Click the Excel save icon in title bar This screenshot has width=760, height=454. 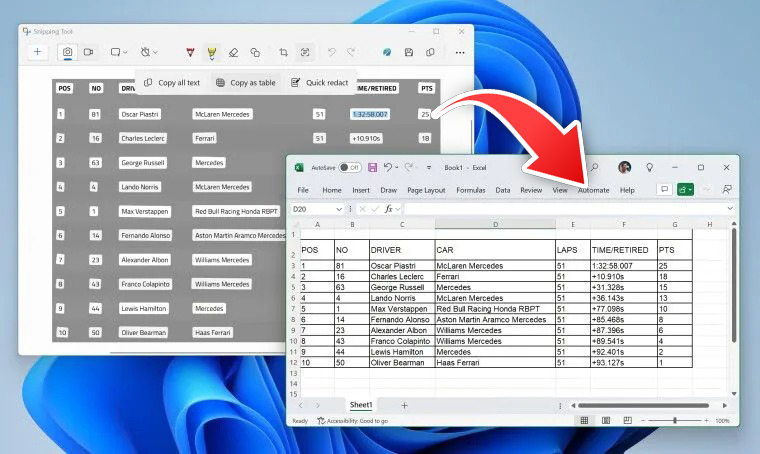point(372,168)
